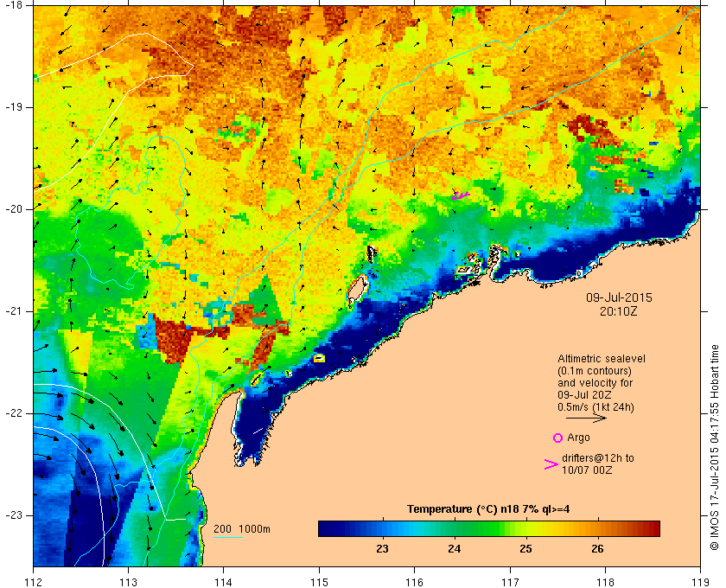Click the latitude axis label -21
The image size is (726, 588).
[14, 311]
